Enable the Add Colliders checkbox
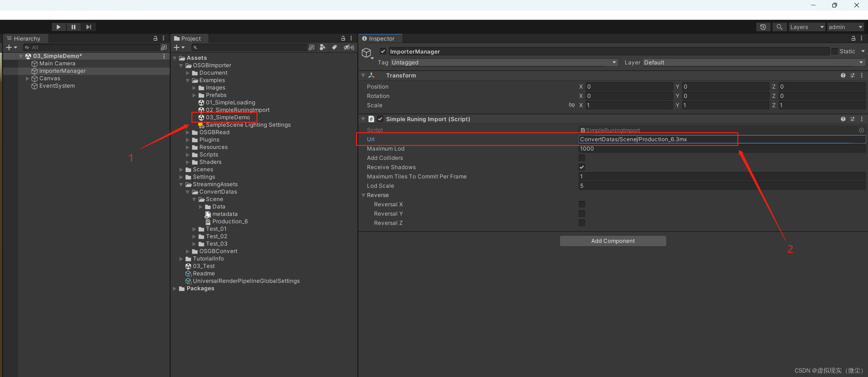 point(582,158)
